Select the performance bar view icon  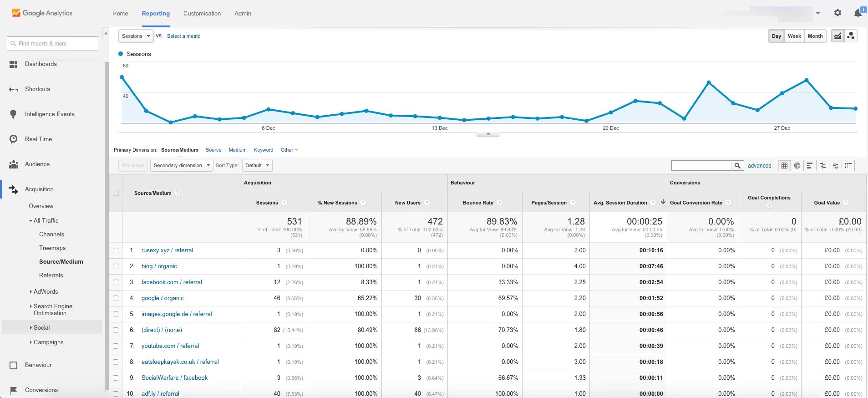(x=810, y=166)
